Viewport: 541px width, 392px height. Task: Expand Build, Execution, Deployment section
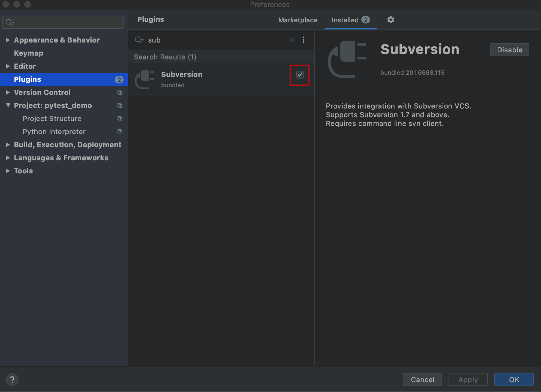[x=8, y=145]
